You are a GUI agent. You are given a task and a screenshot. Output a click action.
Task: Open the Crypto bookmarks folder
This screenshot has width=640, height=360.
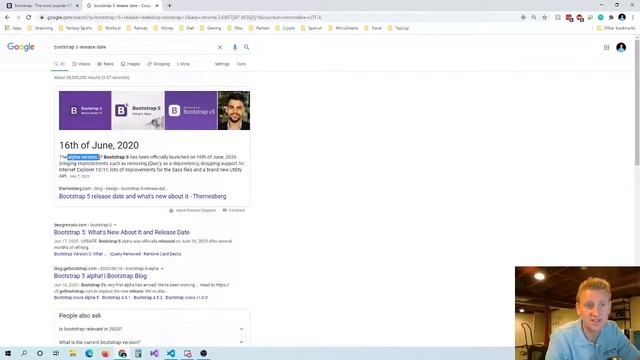[285, 28]
